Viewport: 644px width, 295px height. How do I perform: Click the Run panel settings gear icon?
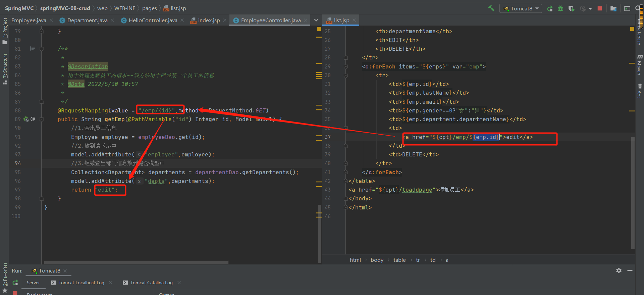pos(619,271)
